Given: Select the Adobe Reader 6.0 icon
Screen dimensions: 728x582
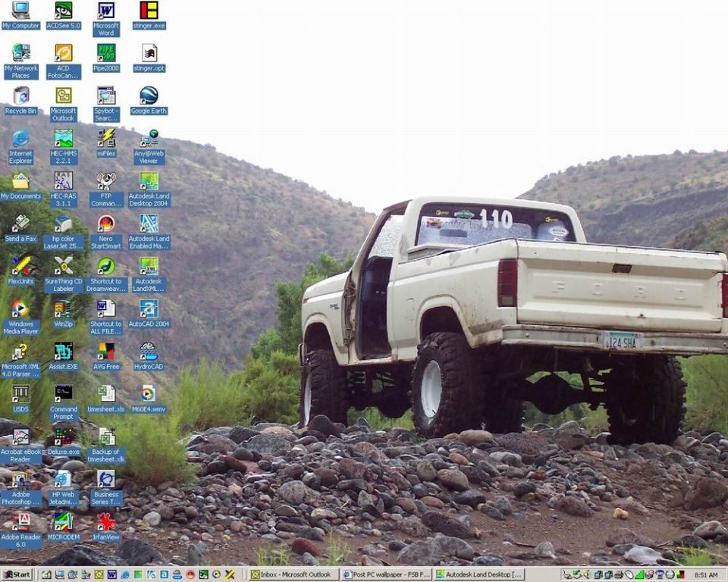Looking at the screenshot, I should coord(21,531).
